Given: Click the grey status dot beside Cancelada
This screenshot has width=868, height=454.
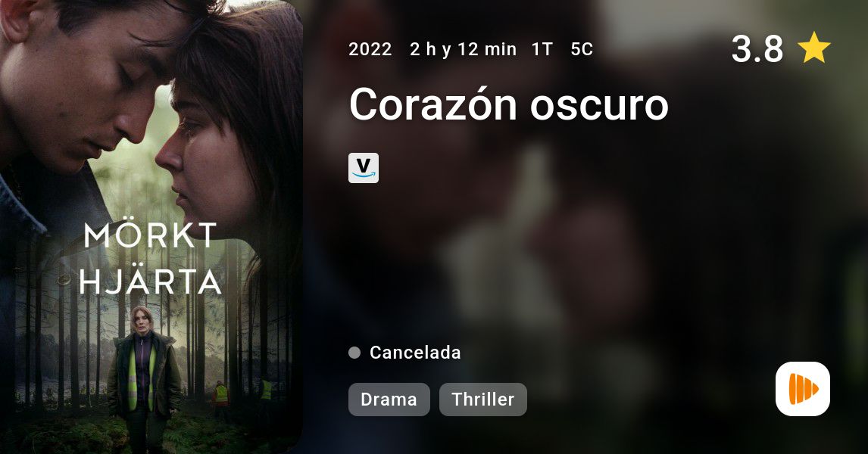Looking at the screenshot, I should [354, 353].
